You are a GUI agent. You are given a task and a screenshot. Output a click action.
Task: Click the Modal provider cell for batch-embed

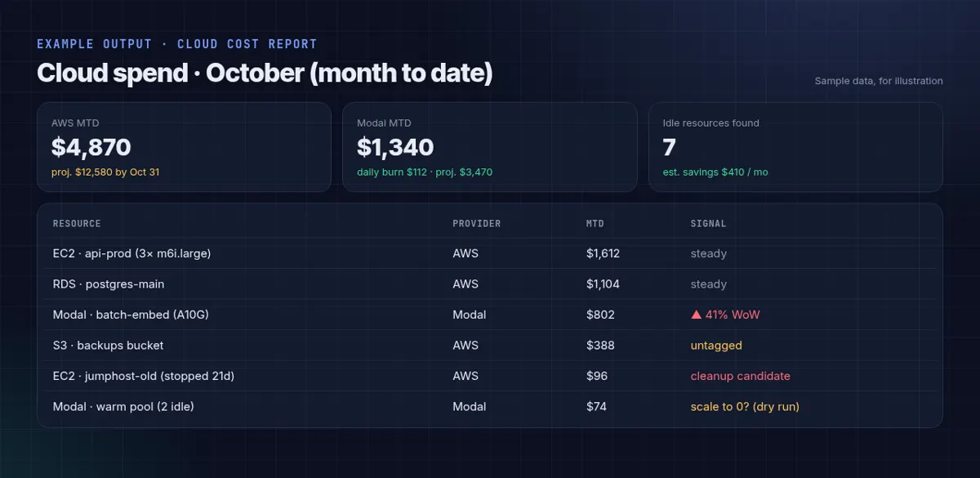tap(470, 315)
